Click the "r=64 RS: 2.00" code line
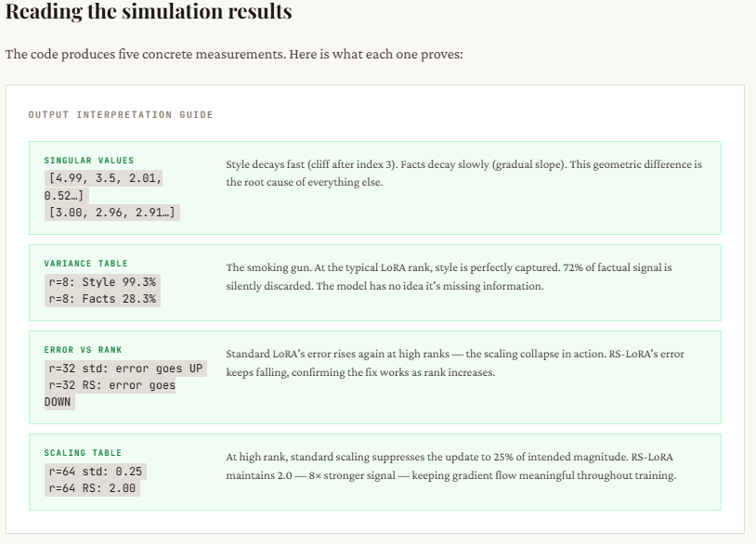 pyautogui.click(x=92, y=488)
